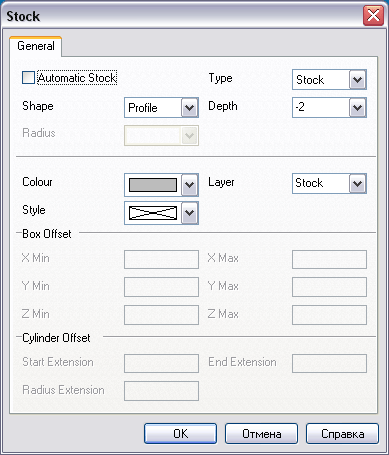This screenshot has height=455, width=389.
Task: Click the Y Max input field
Action: point(329,287)
